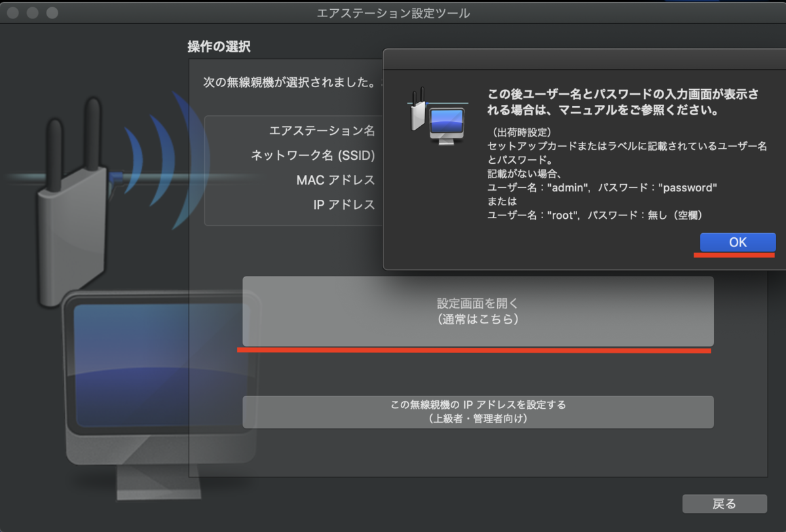Click the ネットワーク名 (SSID) label

[313, 155]
